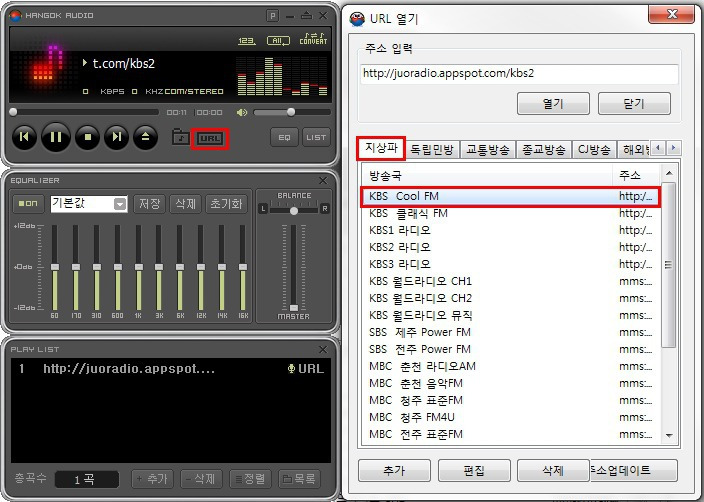Screen dimensions: 704x502
Task: Switch to the 독립민방 tab
Action: [x=432, y=150]
